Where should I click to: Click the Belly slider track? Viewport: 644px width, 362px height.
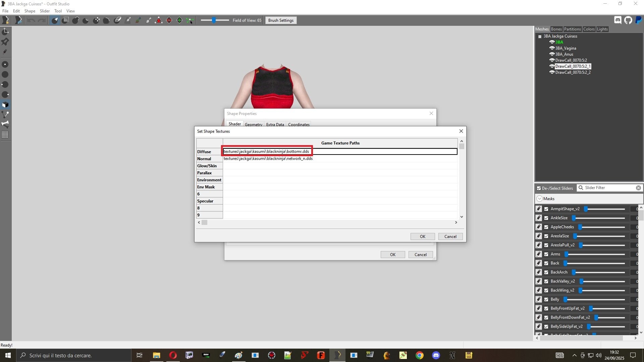[595, 299]
